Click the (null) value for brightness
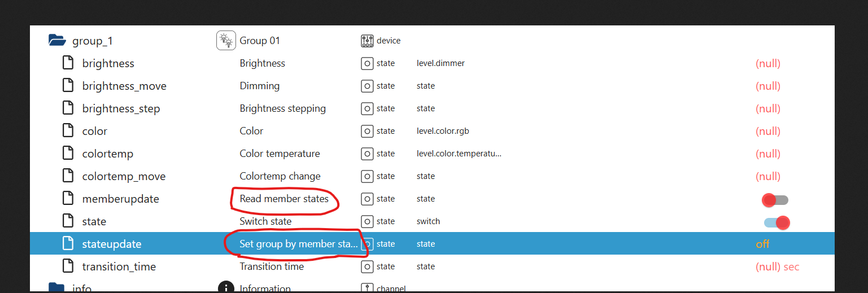The height and width of the screenshot is (293, 868). tap(768, 63)
